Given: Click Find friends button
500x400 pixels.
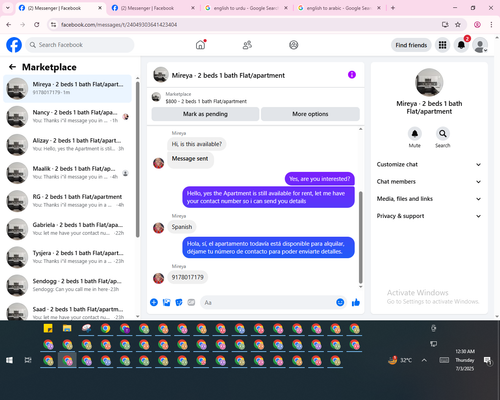Looking at the screenshot, I should (x=411, y=45).
